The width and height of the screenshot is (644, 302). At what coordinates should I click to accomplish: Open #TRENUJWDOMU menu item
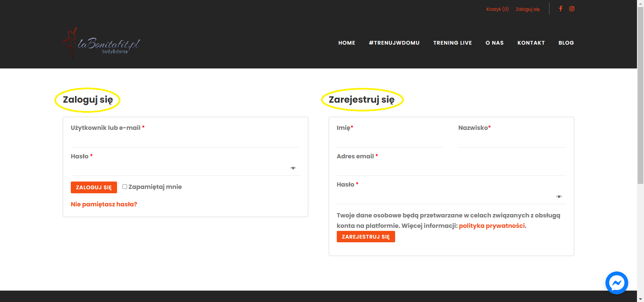[394, 43]
